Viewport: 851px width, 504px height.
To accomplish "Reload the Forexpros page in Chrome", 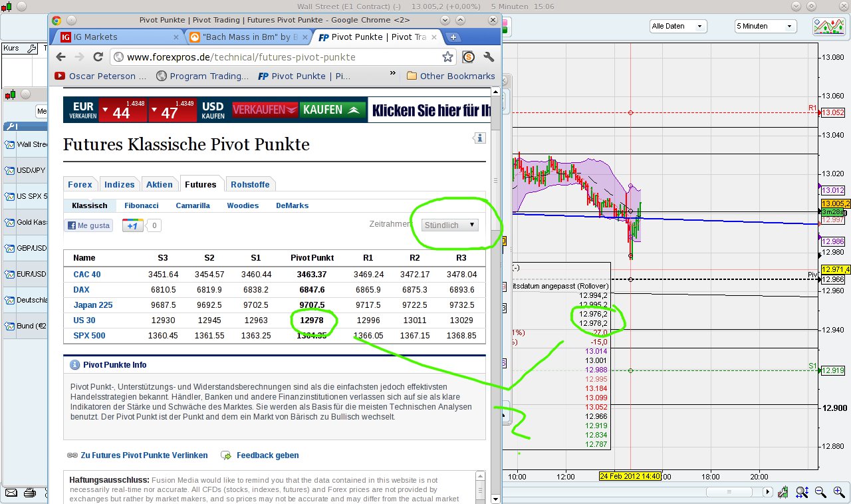I will (x=97, y=58).
